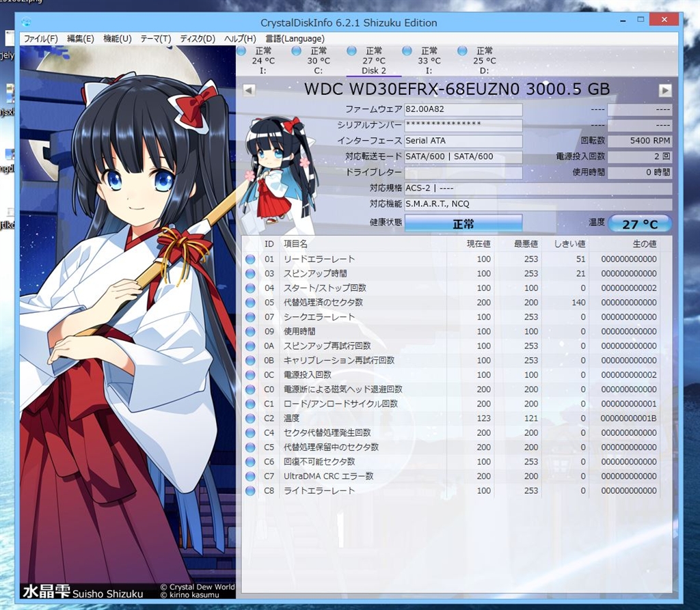Click the WDC WD30EFRX-68EUZN0 drive title
The width and height of the screenshot is (700, 610).
457,89
